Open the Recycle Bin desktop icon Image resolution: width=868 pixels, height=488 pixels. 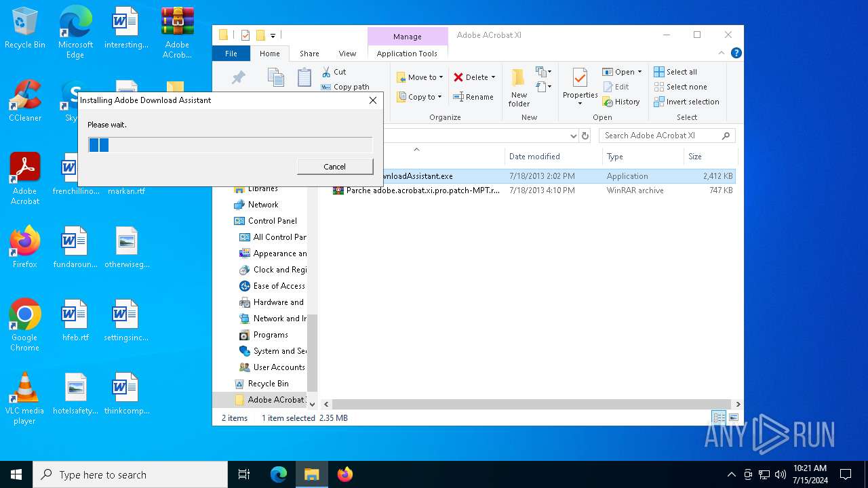point(25,28)
